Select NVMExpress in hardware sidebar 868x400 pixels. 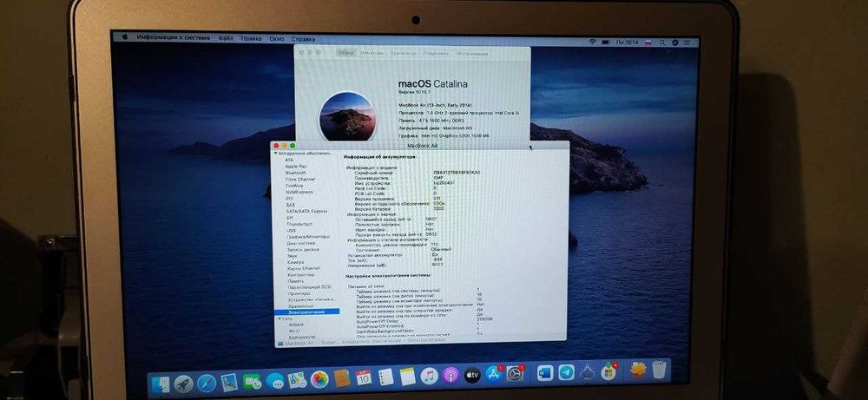click(x=299, y=192)
